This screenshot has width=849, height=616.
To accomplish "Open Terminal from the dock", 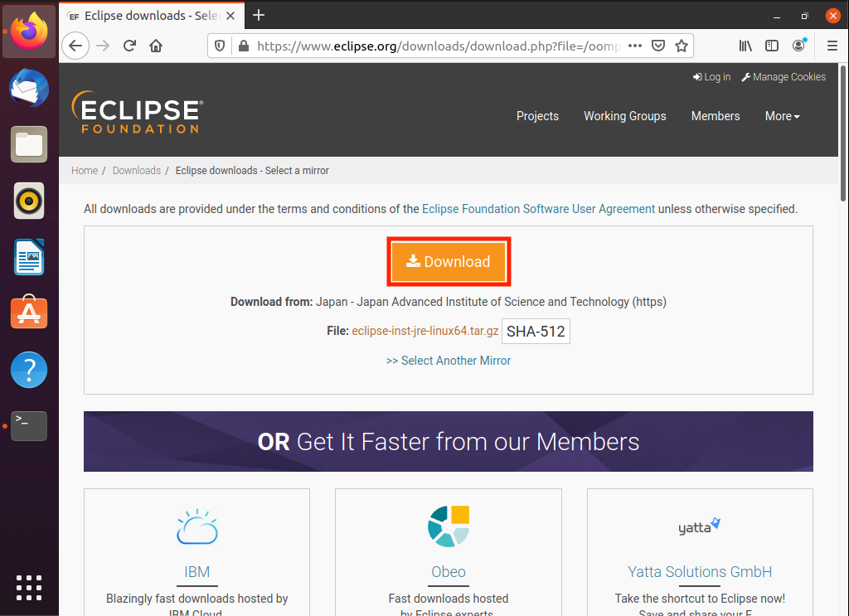I will click(x=29, y=426).
